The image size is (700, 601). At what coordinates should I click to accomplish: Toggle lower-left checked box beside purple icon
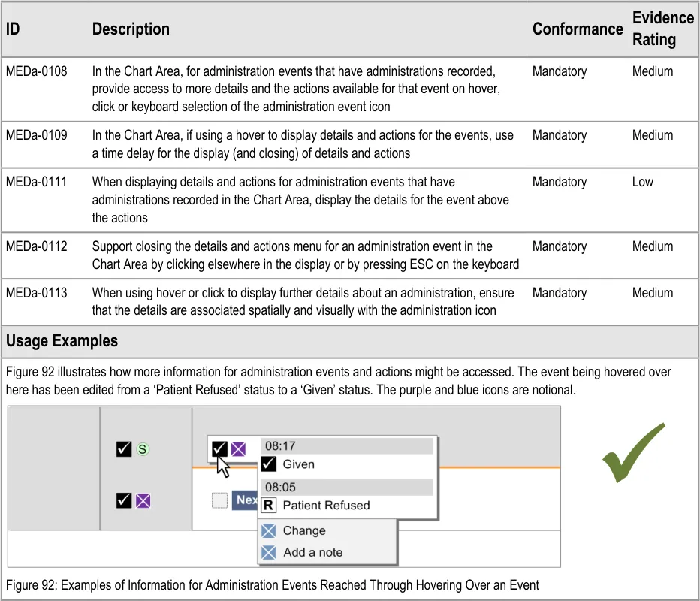point(124,500)
